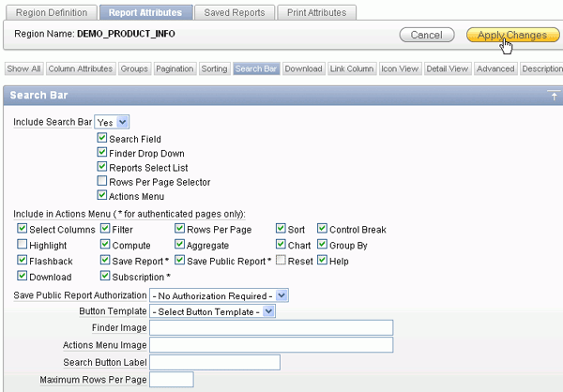Click into Search Button Label field
The width and height of the screenshot is (563, 392).
pos(215,362)
